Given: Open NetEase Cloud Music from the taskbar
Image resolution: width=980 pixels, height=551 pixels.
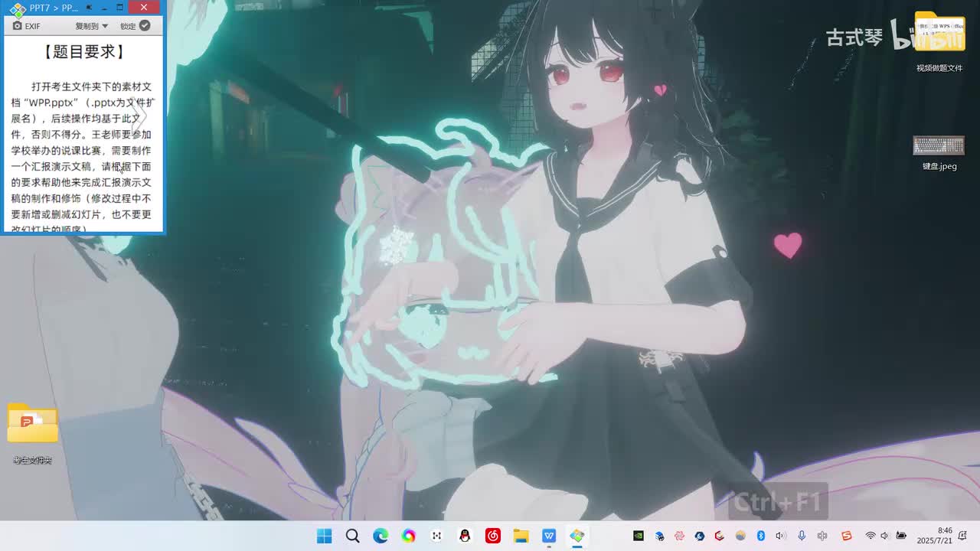Looking at the screenshot, I should (493, 536).
